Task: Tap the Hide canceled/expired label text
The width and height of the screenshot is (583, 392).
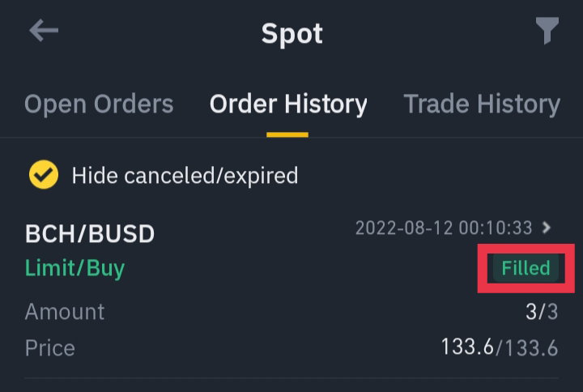Action: click(185, 176)
